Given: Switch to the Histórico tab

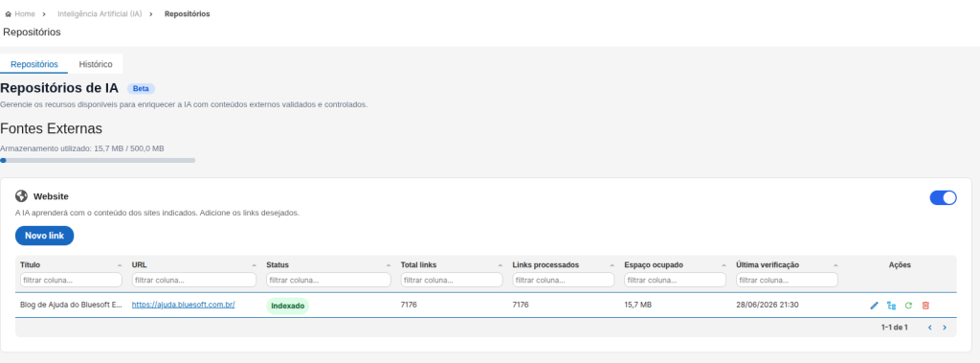Looking at the screenshot, I should click(x=96, y=64).
